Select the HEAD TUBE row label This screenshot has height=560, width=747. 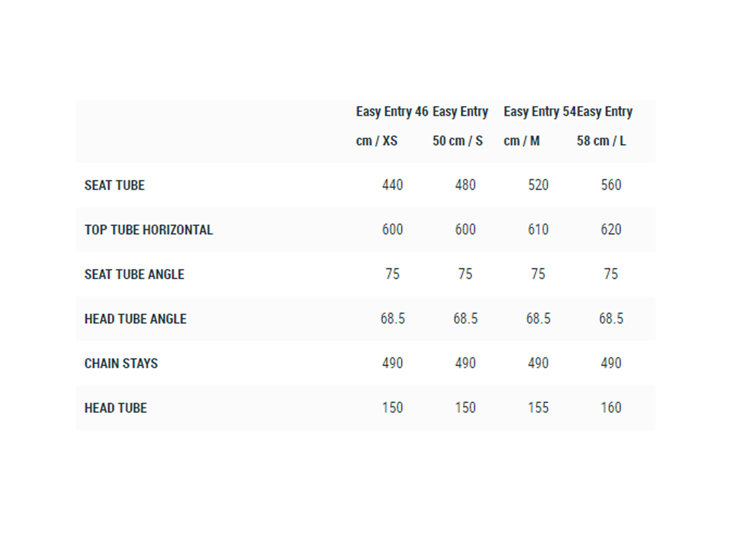(x=115, y=408)
